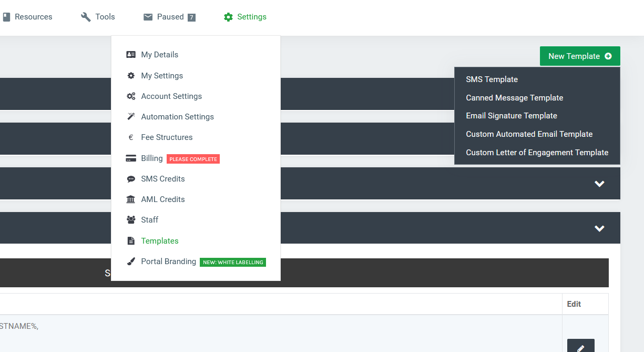The width and height of the screenshot is (644, 352).
Task: Click the Staff people icon
Action: [131, 220]
